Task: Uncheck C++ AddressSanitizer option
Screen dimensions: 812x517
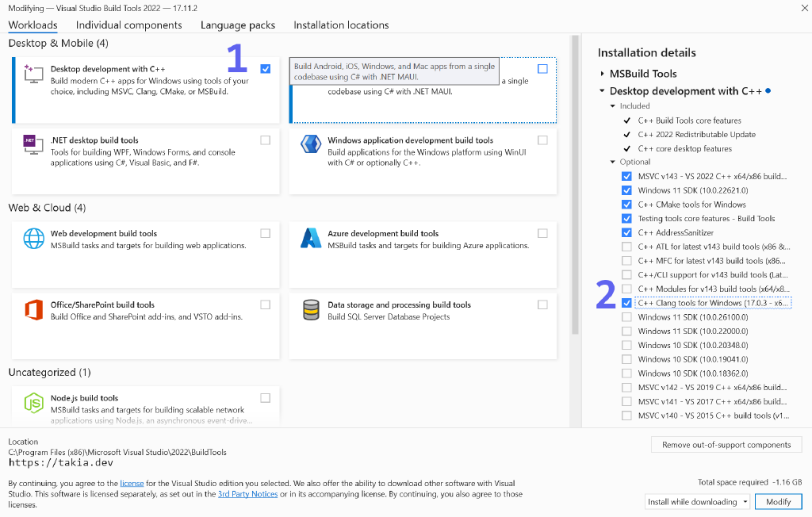Action: pyautogui.click(x=626, y=232)
